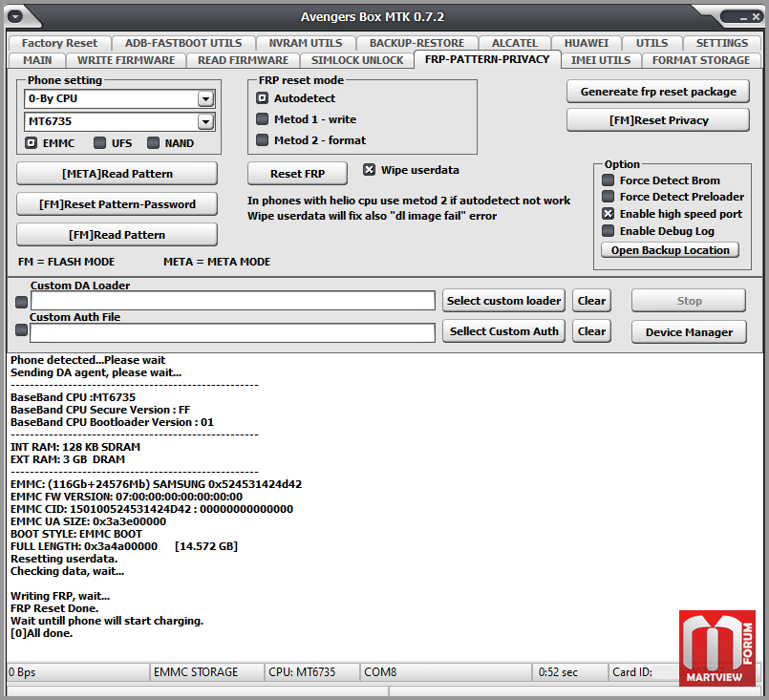Focus the Custom Auth File text field

(x=233, y=333)
